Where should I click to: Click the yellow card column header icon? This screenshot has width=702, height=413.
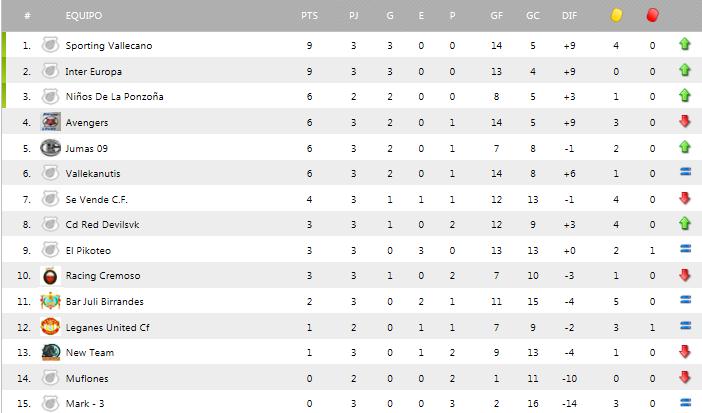point(617,16)
